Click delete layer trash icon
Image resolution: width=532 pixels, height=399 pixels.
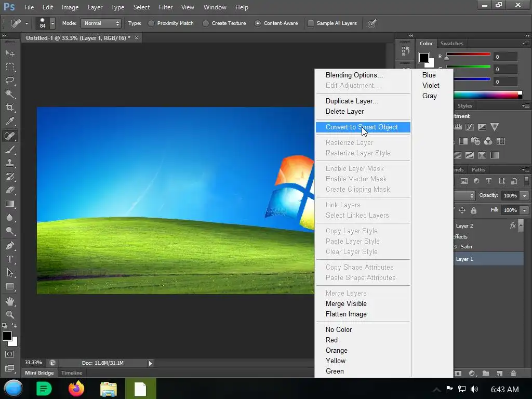point(513,373)
